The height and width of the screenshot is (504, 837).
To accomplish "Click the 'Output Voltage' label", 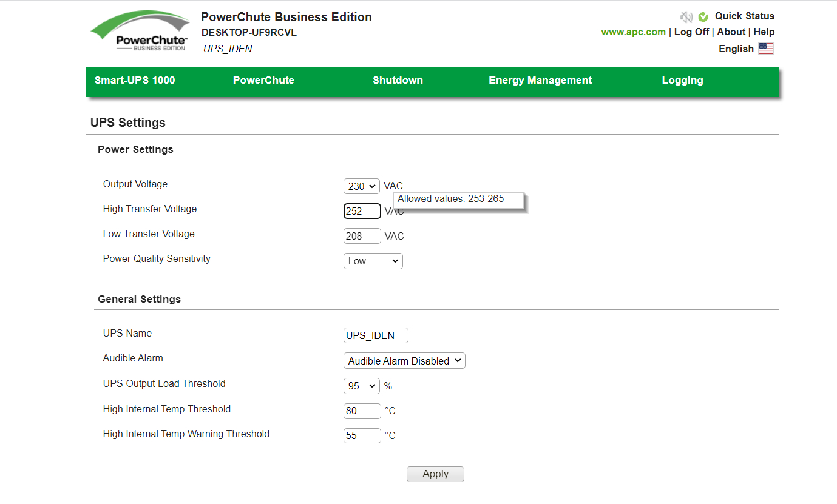I will tap(135, 184).
